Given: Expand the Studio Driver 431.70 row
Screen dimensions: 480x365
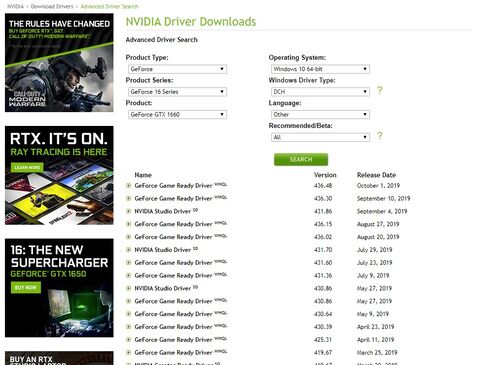Looking at the screenshot, I should coord(128,250).
